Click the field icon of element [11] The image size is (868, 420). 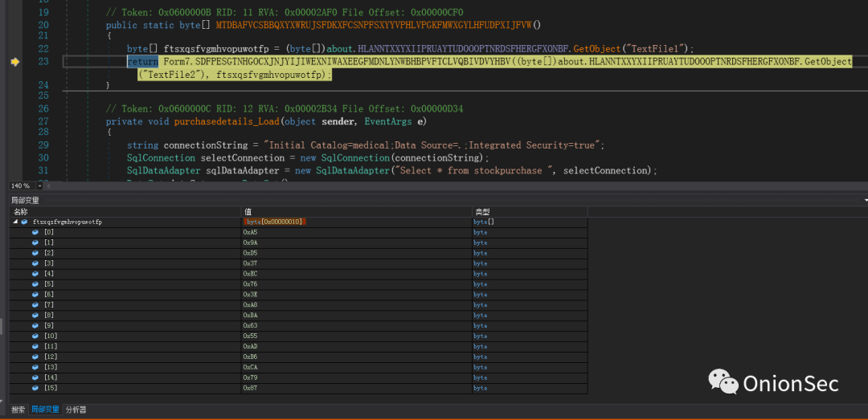click(x=35, y=346)
